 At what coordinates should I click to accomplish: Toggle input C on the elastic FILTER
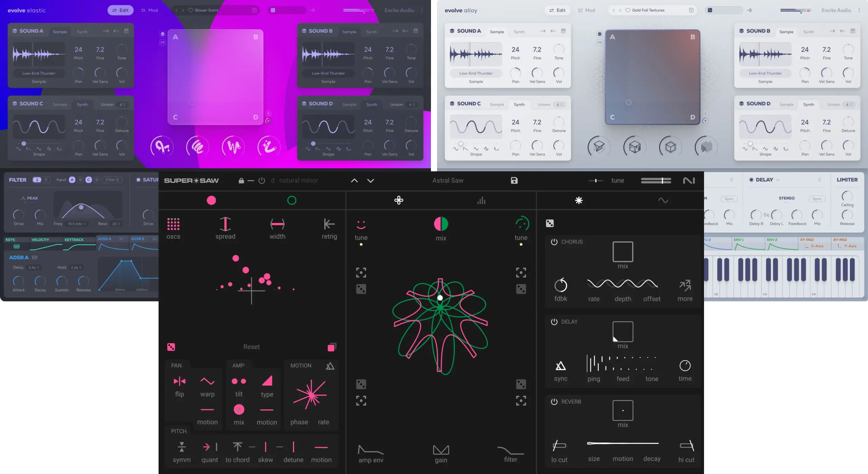[x=88, y=180]
